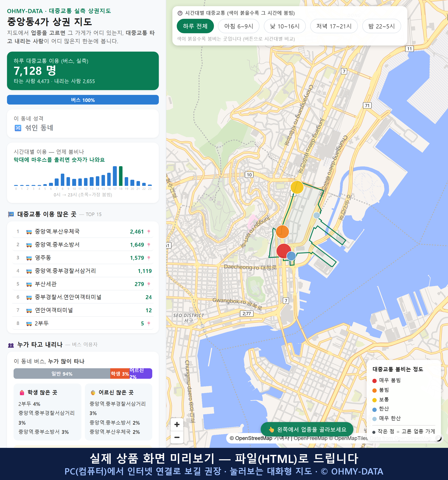Zoom in on the map
Screen dimensions: 448x480
tap(177, 424)
